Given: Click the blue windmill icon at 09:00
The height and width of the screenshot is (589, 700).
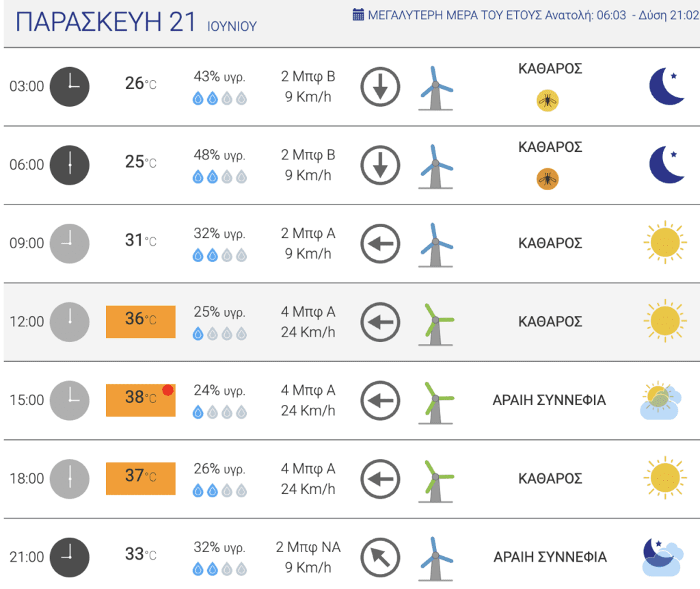Looking at the screenshot, I should coord(435,246).
